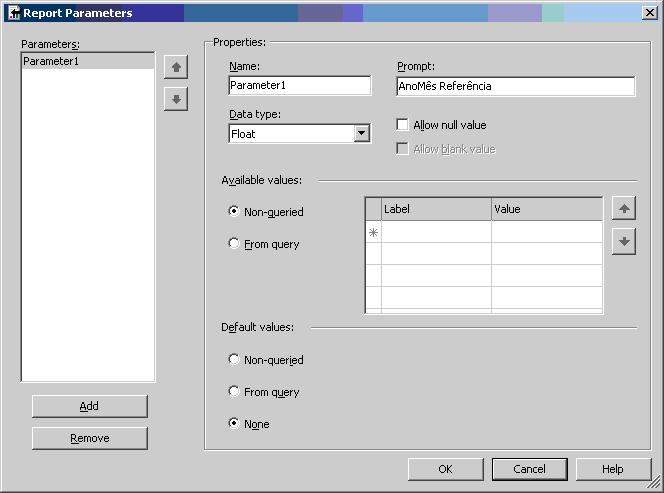Select Non-queried under Available values
The width and height of the screenshot is (664, 493).
pyautogui.click(x=235, y=212)
